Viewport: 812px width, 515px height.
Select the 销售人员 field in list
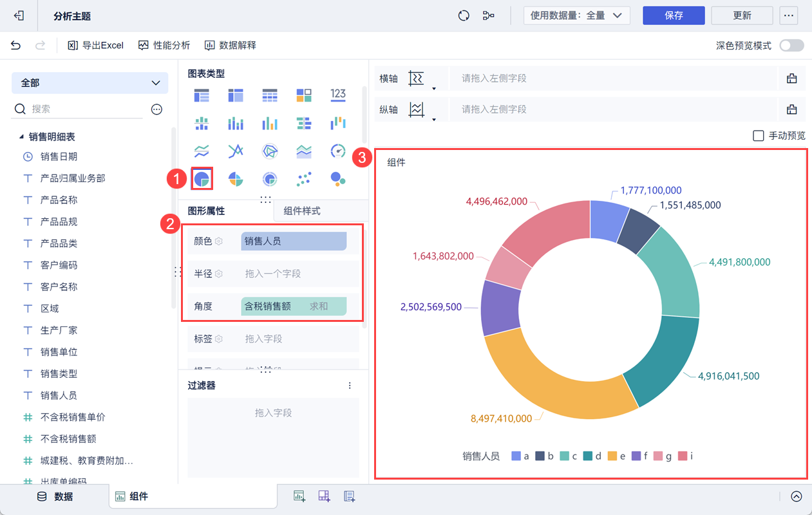(59, 395)
